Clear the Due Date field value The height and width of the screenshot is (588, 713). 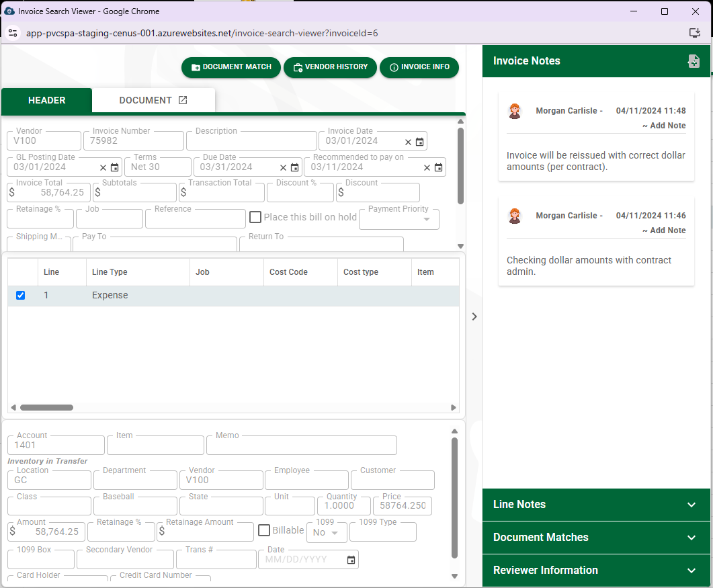click(282, 168)
